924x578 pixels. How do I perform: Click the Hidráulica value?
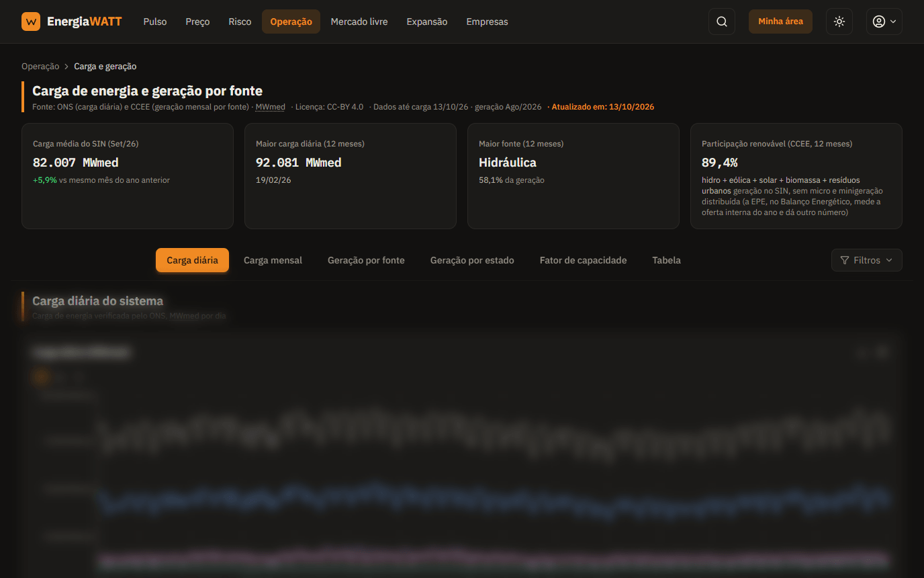pyautogui.click(x=508, y=163)
